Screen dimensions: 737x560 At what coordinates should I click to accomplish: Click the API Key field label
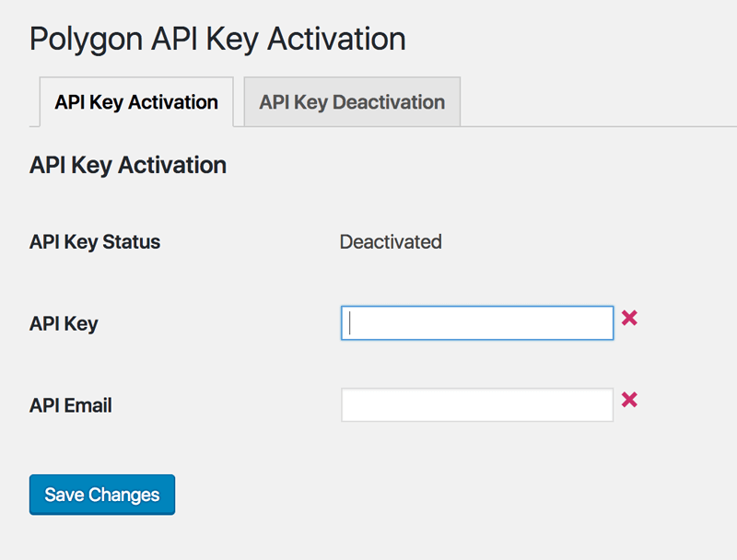[64, 324]
